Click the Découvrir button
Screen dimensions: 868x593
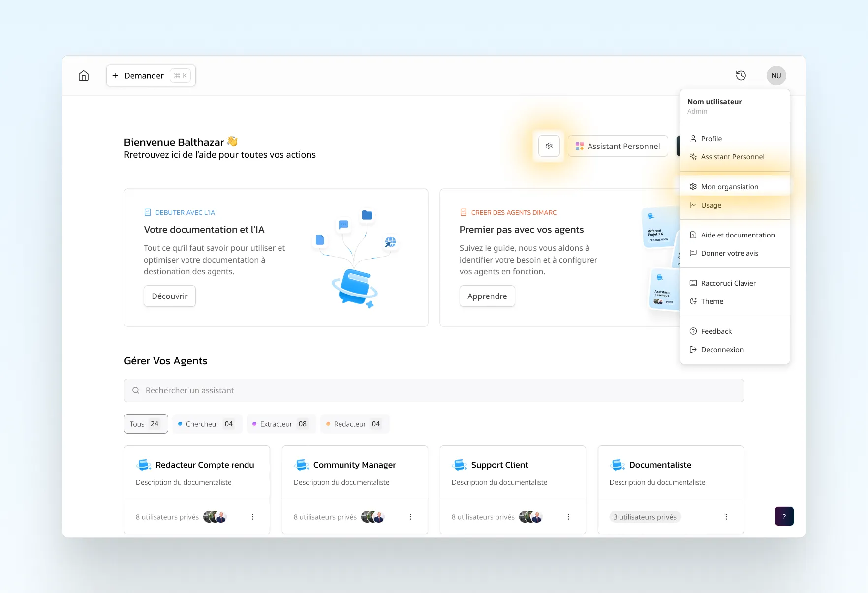pyautogui.click(x=169, y=296)
